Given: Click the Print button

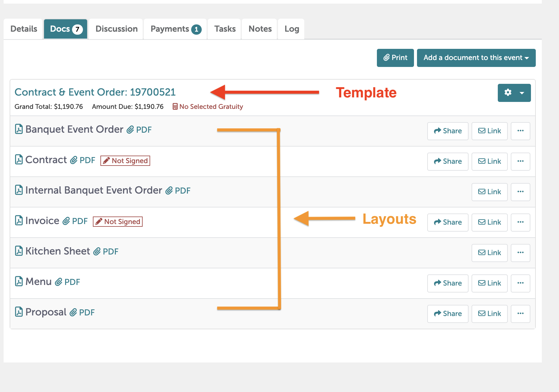Looking at the screenshot, I should pos(395,58).
